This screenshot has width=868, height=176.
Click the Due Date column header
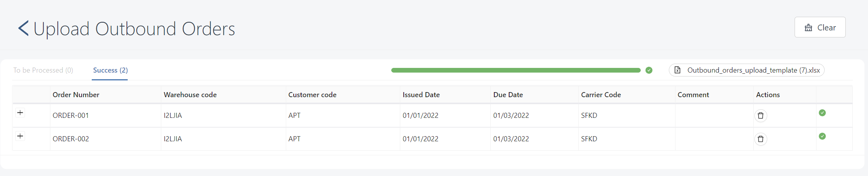coord(508,95)
